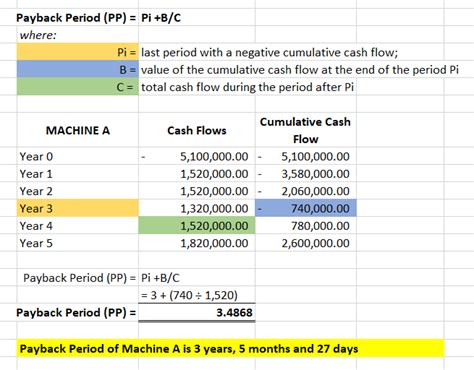This screenshot has height=370, width=474.
Task: Select the 'Year 2' row label
Action: pos(77,191)
